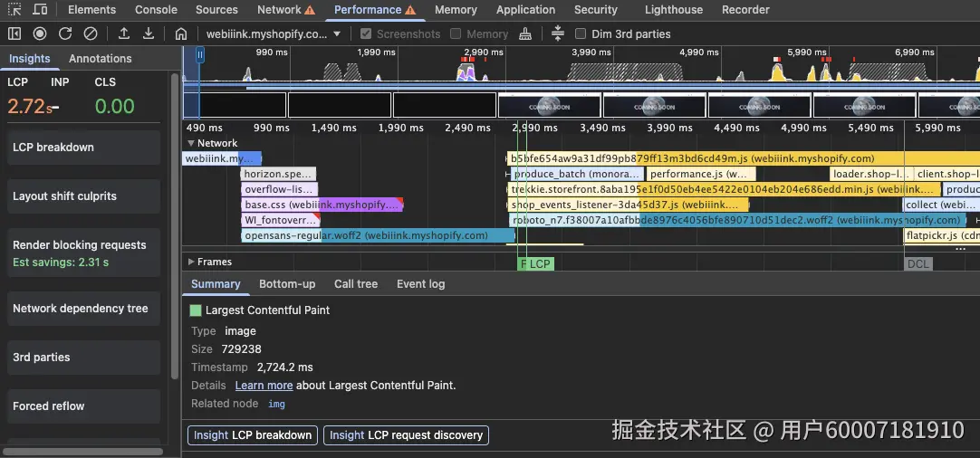The image size is (980, 458).
Task: Click the Performance tab warning icon
Action: pyautogui.click(x=410, y=10)
